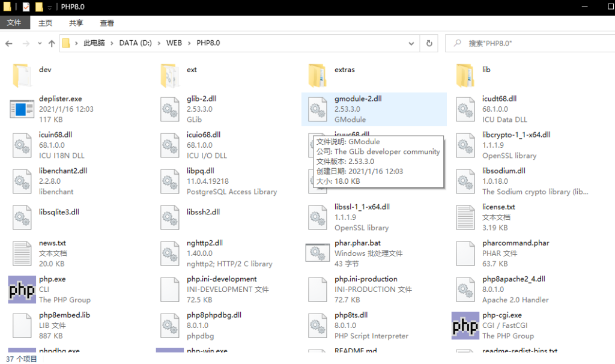Viewport: 615px width, 364px height.
Task: Select the libcrypto-1_1-x64.dll file icon
Action: [x=465, y=145]
